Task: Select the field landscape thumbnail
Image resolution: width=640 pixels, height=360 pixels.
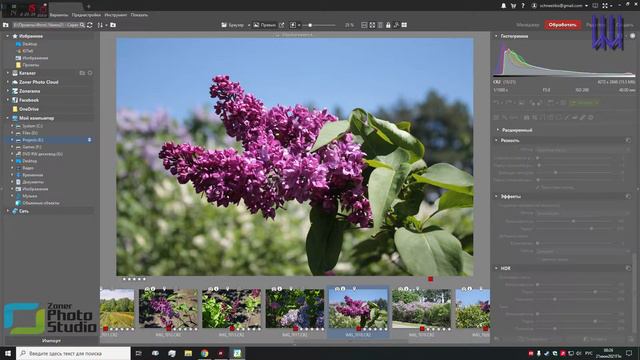Action: [117, 308]
